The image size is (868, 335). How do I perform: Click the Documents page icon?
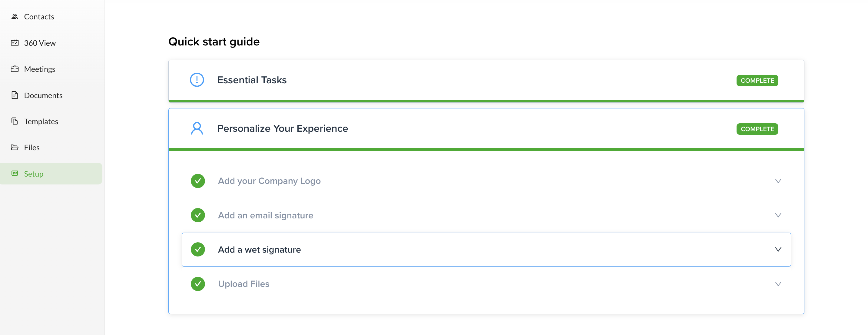(15, 95)
